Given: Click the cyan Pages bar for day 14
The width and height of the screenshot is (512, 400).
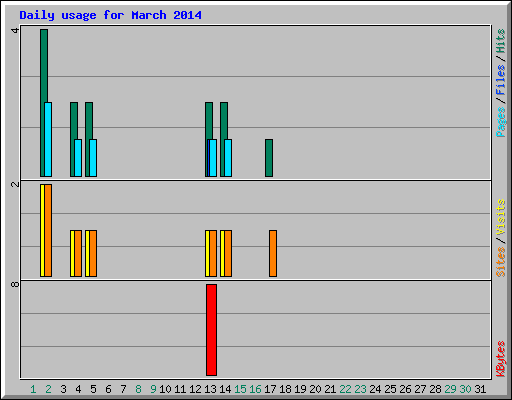Looking at the screenshot, I should [228, 158].
